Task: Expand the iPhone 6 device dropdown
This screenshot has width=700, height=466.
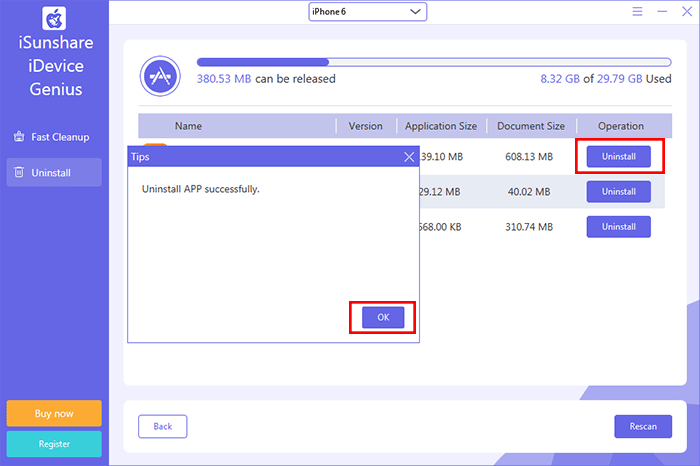Action: (x=367, y=12)
